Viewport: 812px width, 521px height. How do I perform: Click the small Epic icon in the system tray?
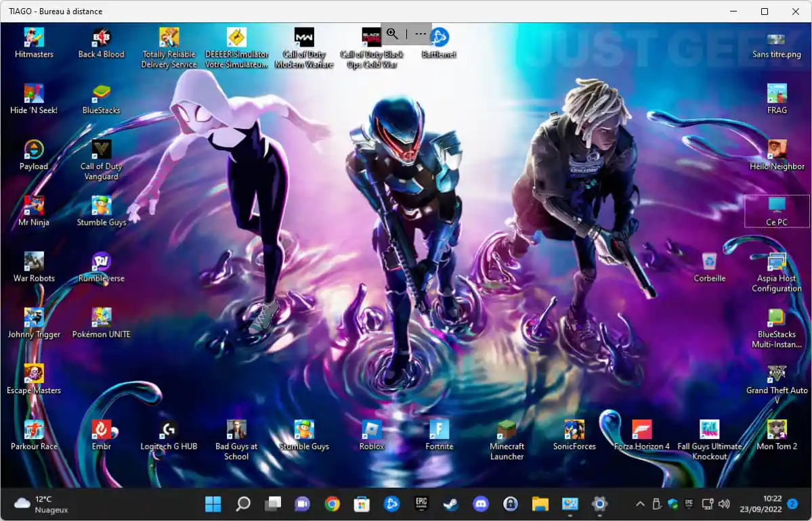coord(689,504)
